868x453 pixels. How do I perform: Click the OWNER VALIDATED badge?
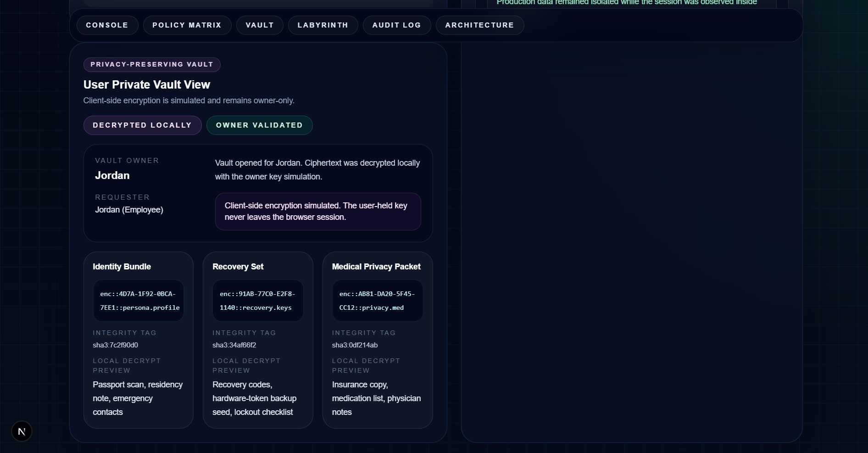click(x=259, y=125)
